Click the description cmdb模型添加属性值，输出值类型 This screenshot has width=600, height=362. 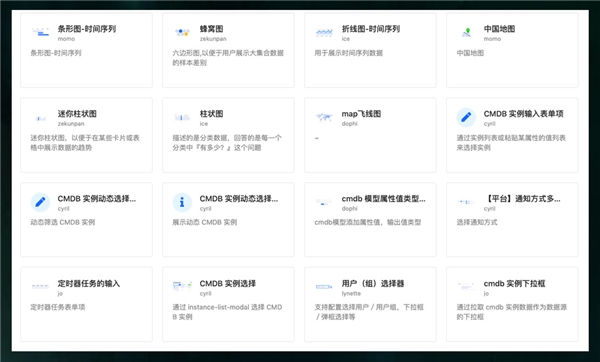point(368,222)
